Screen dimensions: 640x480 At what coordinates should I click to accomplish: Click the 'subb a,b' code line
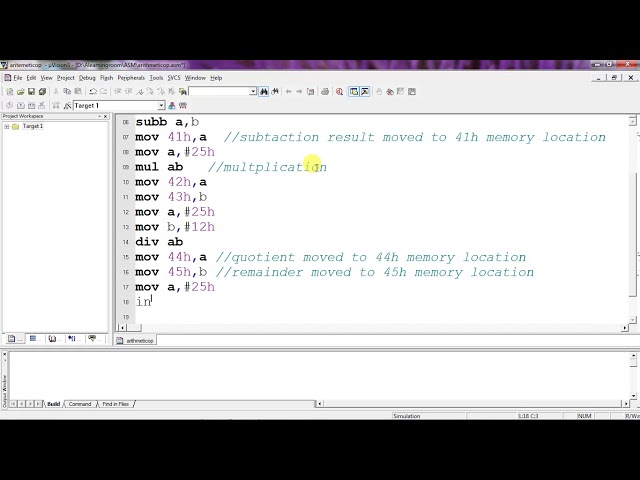click(x=167, y=122)
